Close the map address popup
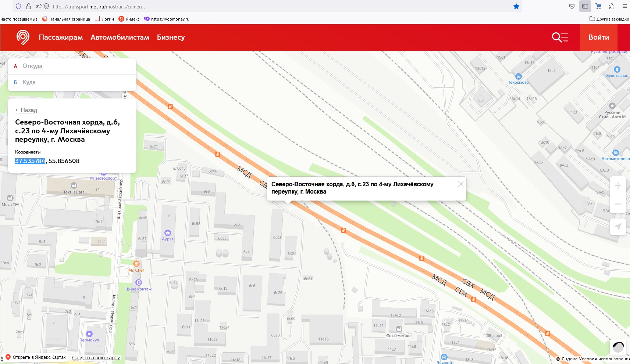This screenshot has height=364, width=630. coord(460,184)
